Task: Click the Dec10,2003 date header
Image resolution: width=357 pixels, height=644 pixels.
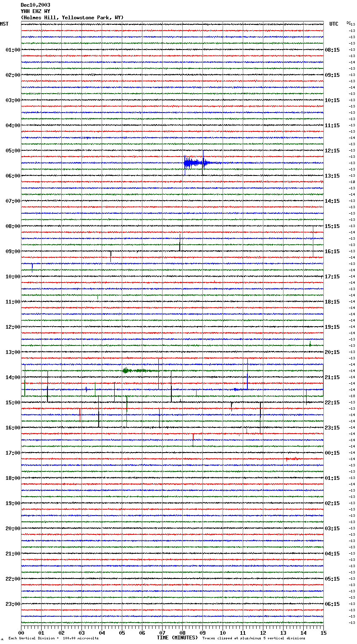Action: pos(35,5)
